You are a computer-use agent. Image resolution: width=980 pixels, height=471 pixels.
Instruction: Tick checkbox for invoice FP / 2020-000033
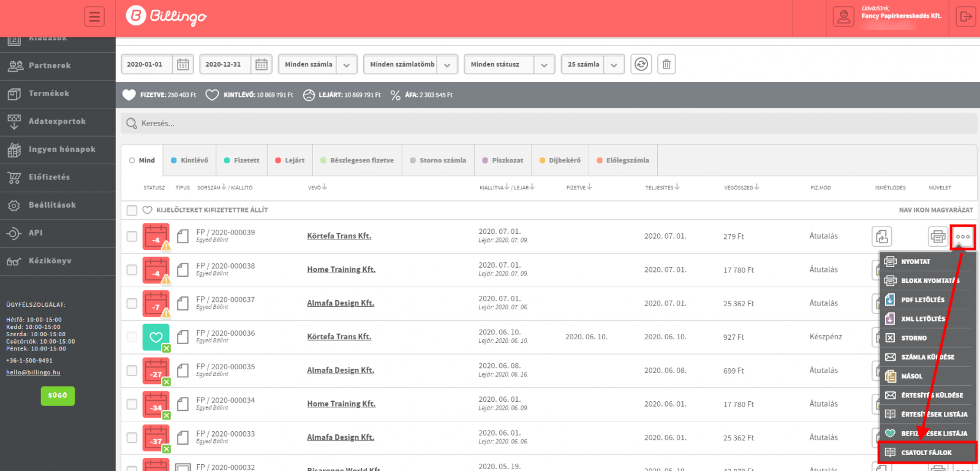132,438
